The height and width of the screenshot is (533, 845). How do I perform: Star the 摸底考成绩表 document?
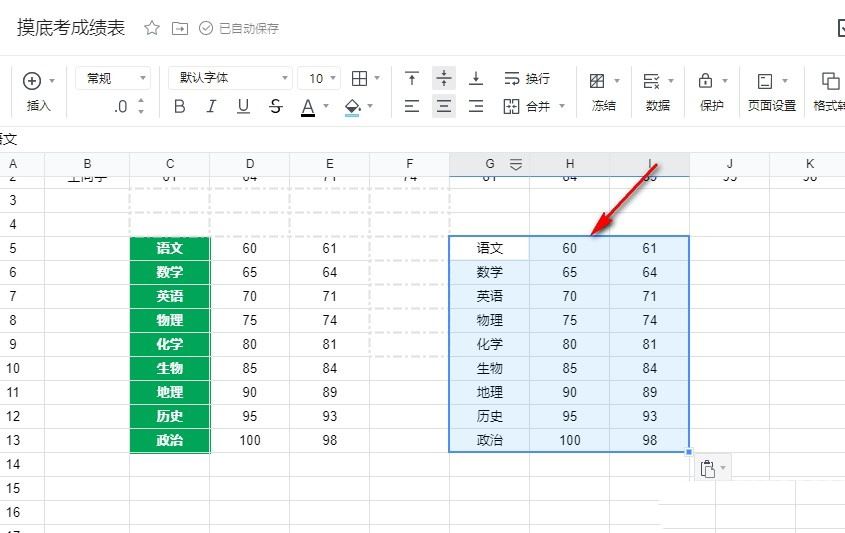(x=151, y=27)
